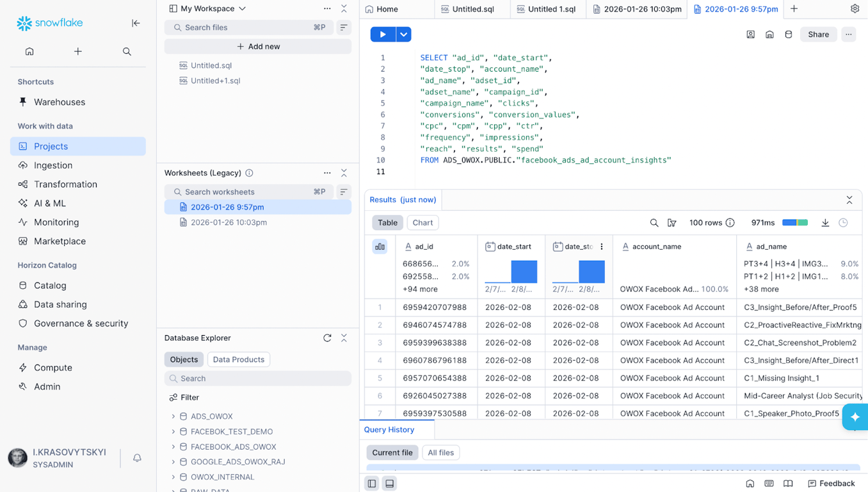Run the query with the play button
The width and height of the screenshot is (868, 492).
383,35
